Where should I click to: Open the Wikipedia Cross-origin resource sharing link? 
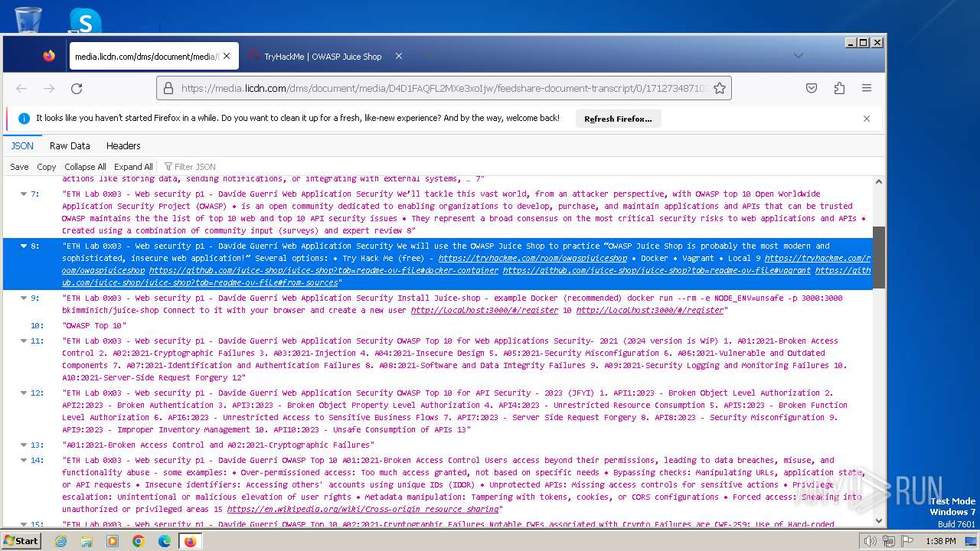(364, 510)
